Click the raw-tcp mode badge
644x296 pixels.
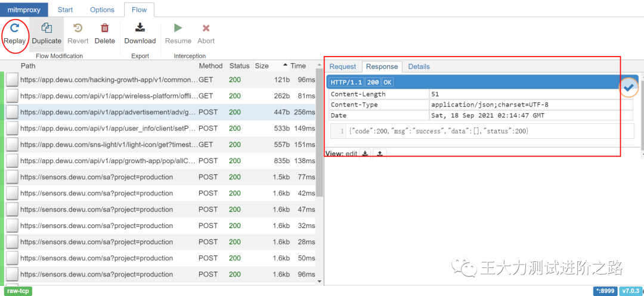tap(19, 291)
